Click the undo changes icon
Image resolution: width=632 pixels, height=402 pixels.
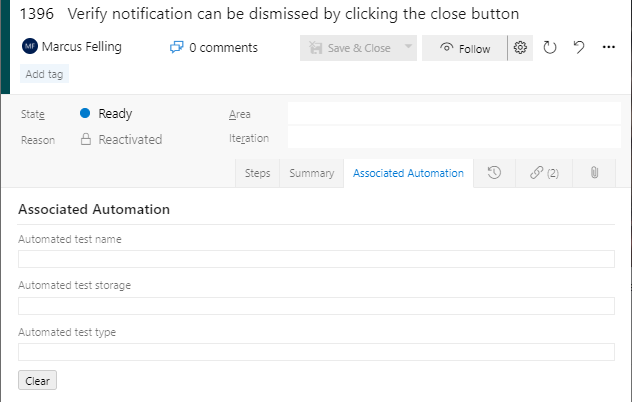579,48
